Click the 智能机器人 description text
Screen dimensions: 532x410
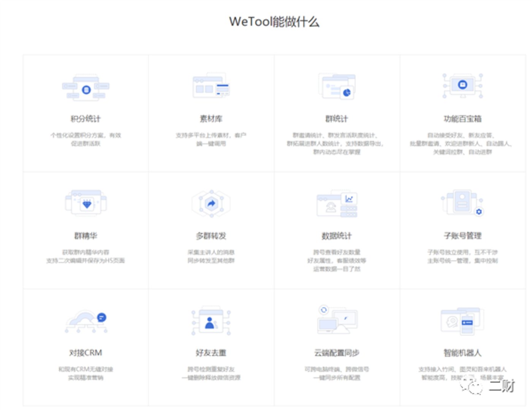pos(461,373)
